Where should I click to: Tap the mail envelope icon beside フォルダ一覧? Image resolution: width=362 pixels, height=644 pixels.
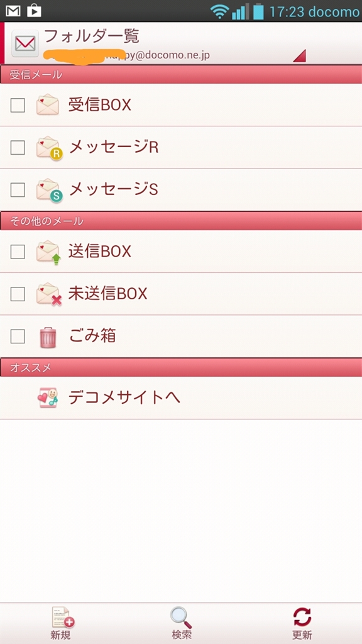pyautogui.click(x=25, y=43)
